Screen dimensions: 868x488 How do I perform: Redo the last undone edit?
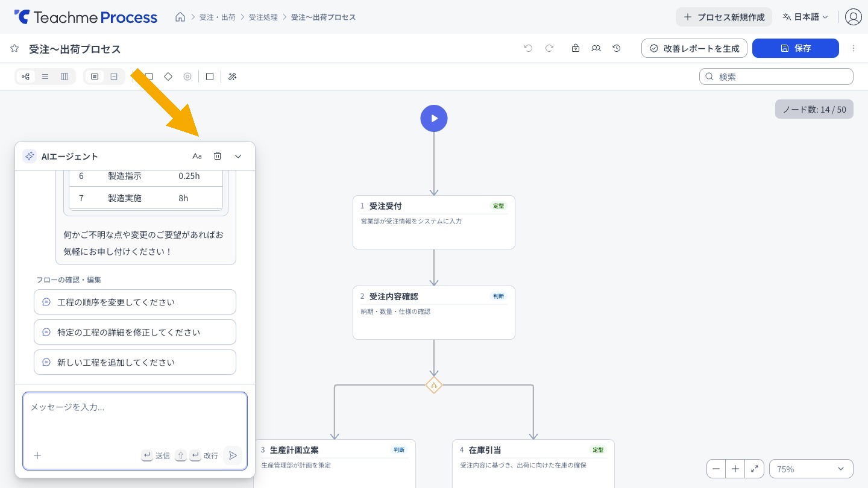point(549,48)
